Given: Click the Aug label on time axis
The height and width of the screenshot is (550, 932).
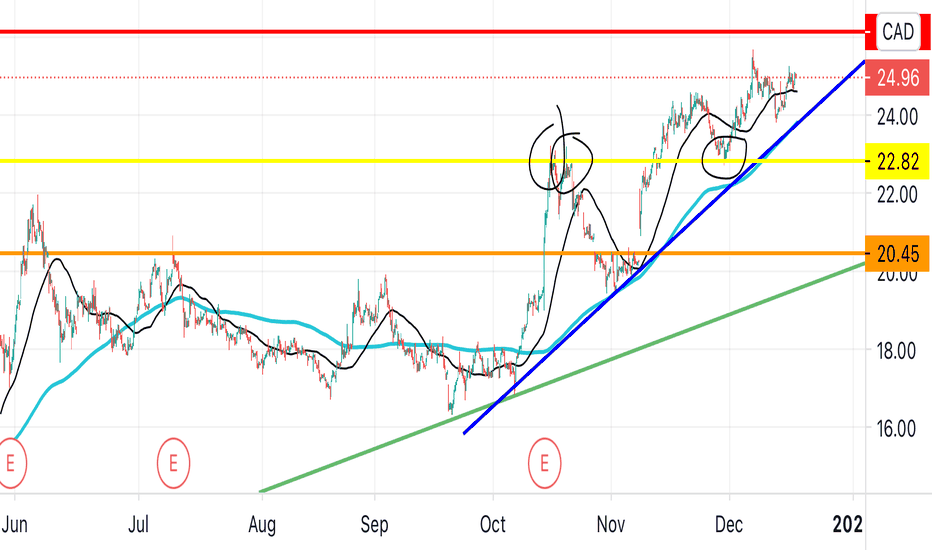Looking at the screenshot, I should coord(262,524).
